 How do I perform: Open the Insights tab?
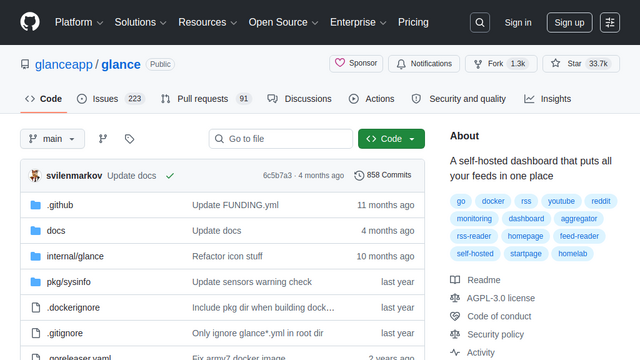coord(548,99)
